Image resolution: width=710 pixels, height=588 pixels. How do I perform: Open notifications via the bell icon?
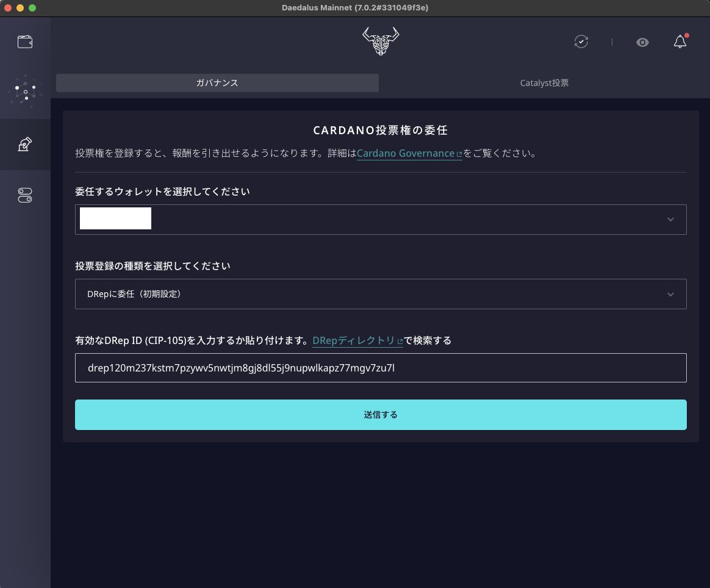[x=680, y=42]
